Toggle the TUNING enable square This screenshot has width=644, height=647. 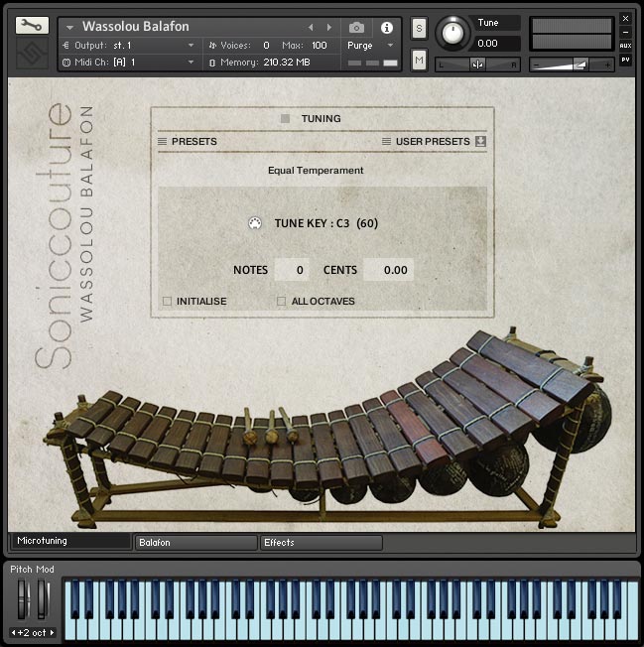coord(285,118)
